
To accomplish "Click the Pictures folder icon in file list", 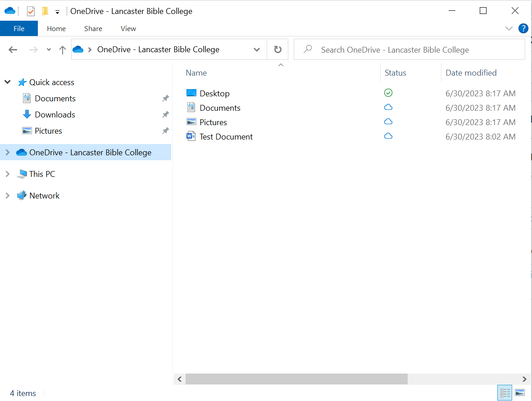I will [x=191, y=122].
